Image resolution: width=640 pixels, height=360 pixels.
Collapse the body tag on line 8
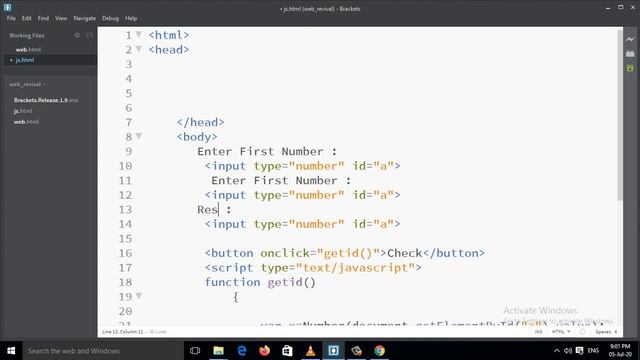139,136
